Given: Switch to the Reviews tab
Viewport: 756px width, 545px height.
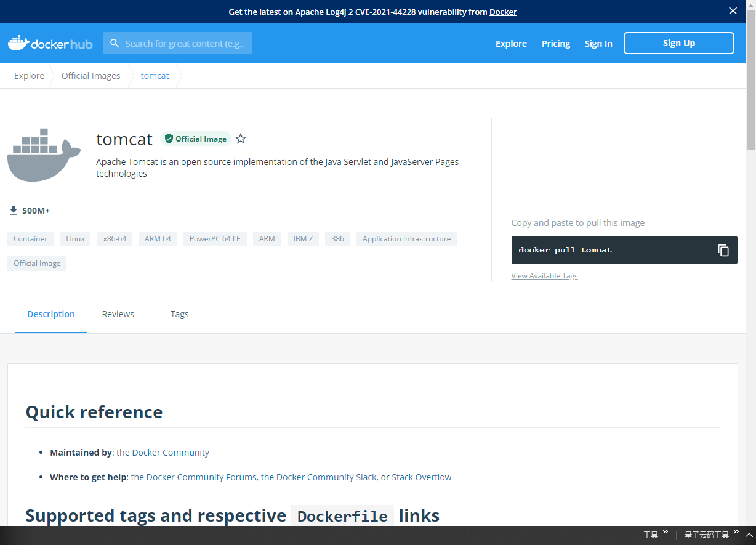Looking at the screenshot, I should [118, 314].
